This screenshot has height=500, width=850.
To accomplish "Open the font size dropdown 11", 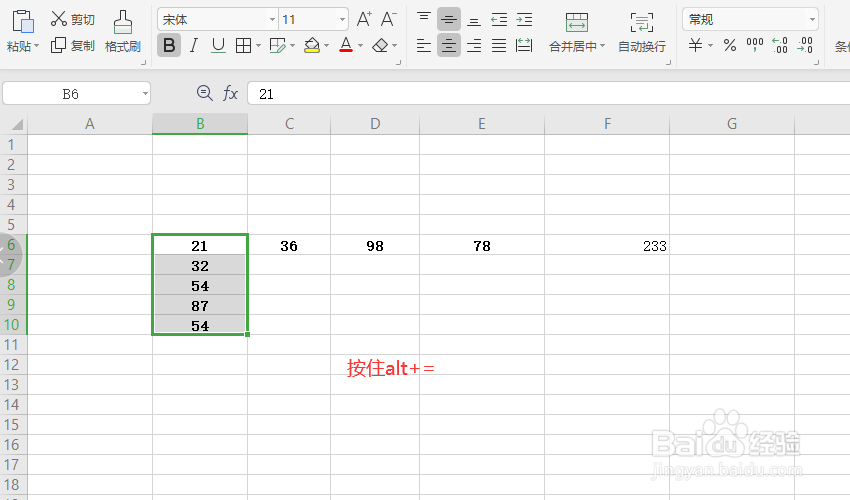I will (x=342, y=20).
